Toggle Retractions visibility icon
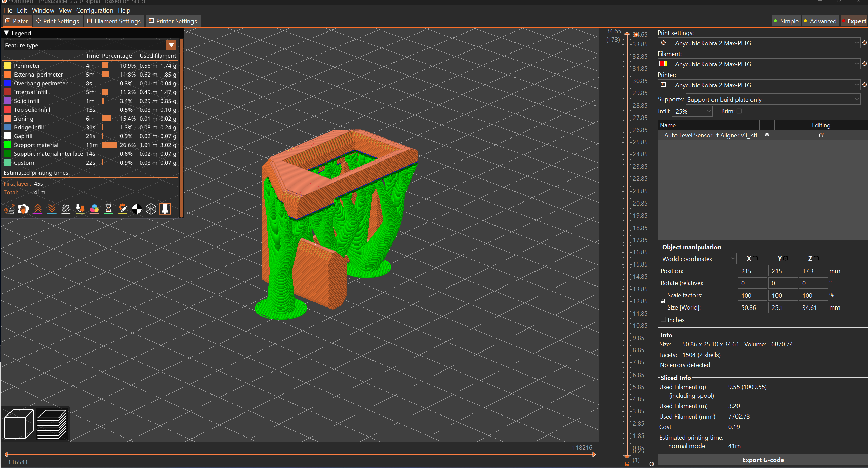 point(38,209)
